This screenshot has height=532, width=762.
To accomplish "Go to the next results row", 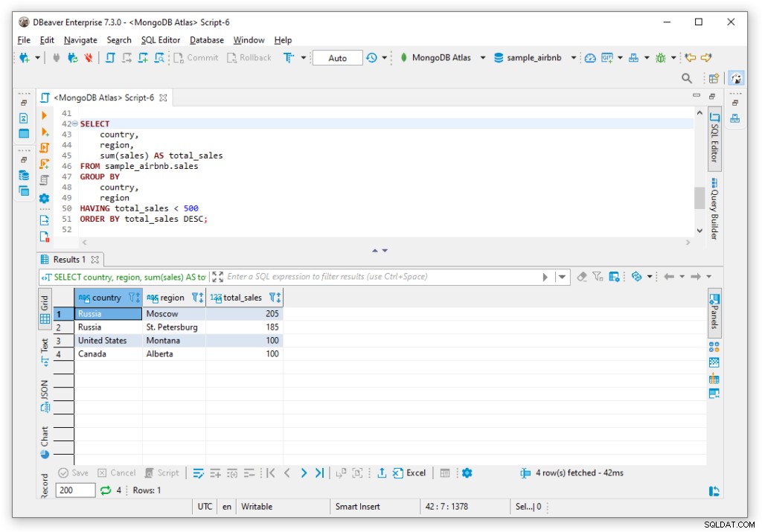I will pos(304,472).
